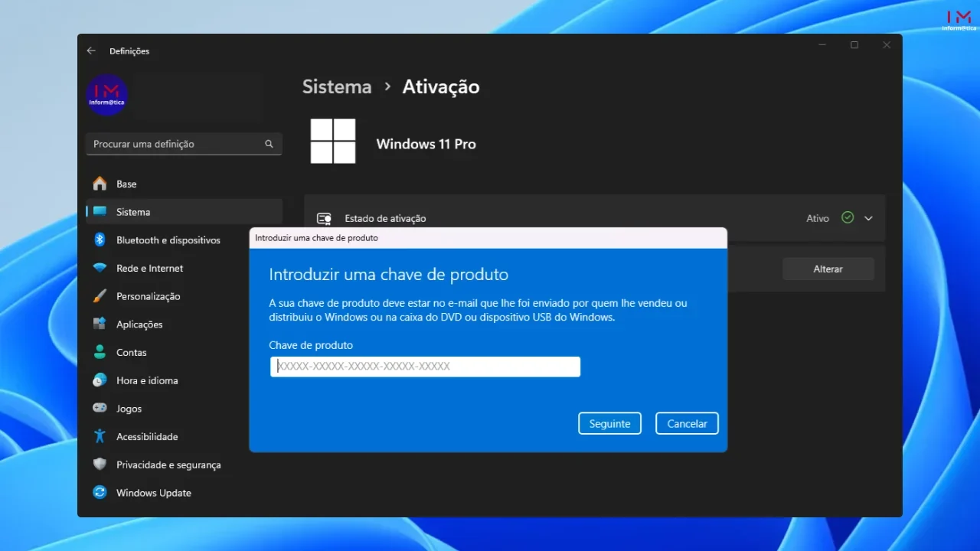Click the Procurar uma definição search box
The image size is (980, 551).
[184, 144]
